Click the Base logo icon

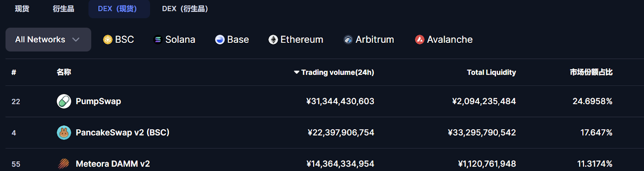coord(220,40)
